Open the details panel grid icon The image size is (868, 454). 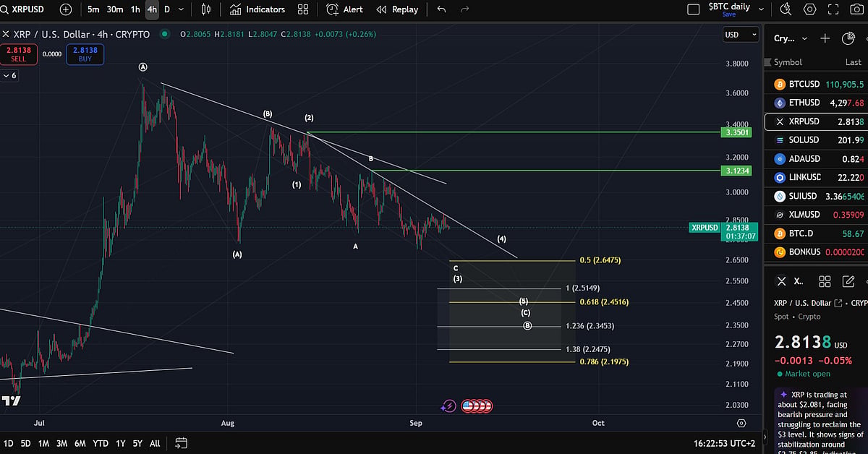point(824,281)
